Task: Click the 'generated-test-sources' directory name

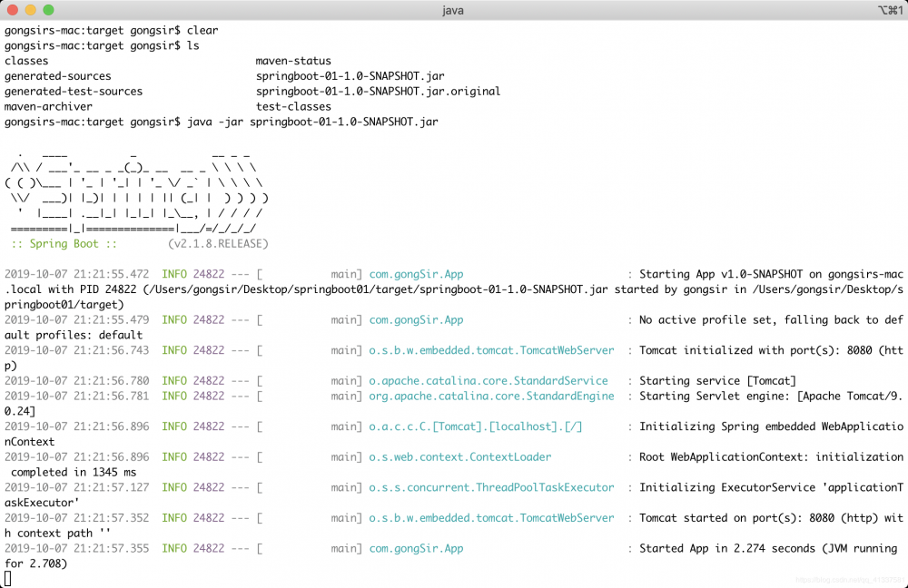Action: point(74,91)
